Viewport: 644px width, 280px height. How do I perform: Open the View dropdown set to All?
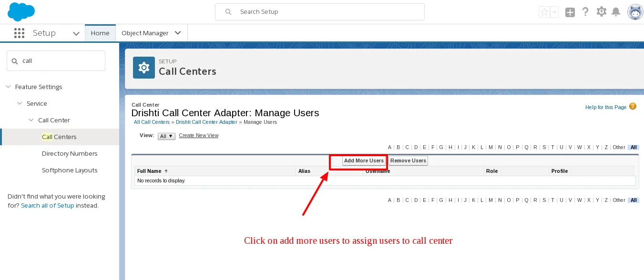pyautogui.click(x=166, y=136)
